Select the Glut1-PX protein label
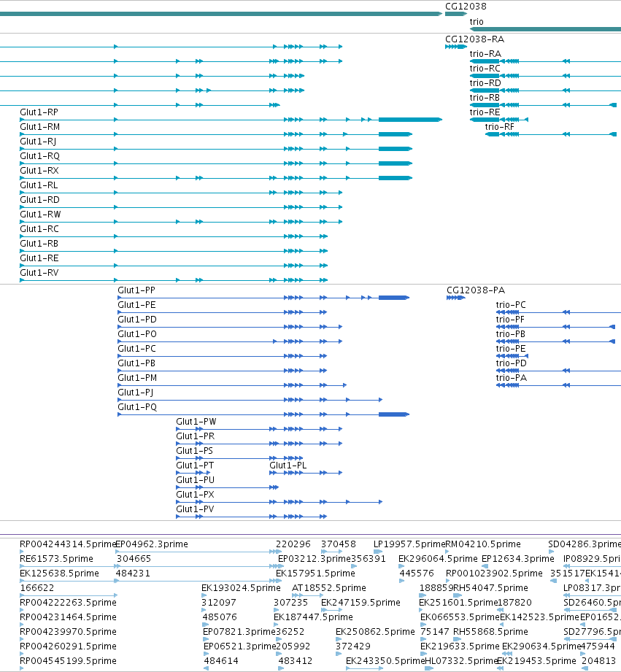This screenshot has height=672, width=621. pos(195,494)
